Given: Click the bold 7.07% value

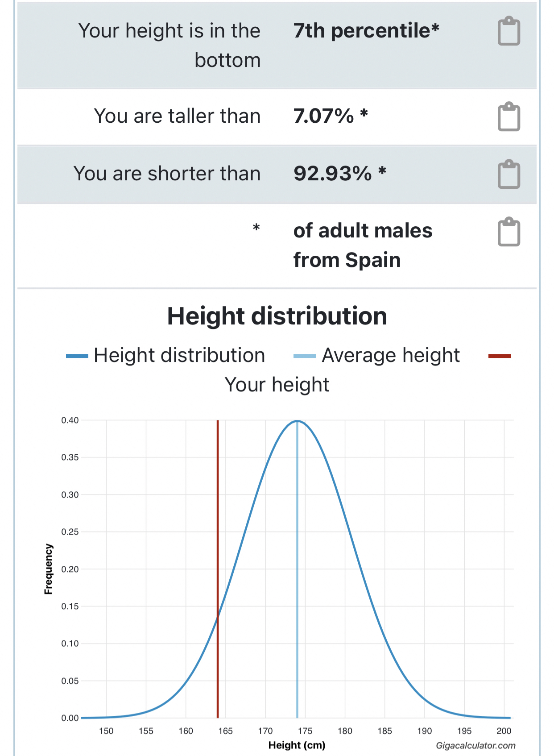Looking at the screenshot, I should click(x=324, y=116).
